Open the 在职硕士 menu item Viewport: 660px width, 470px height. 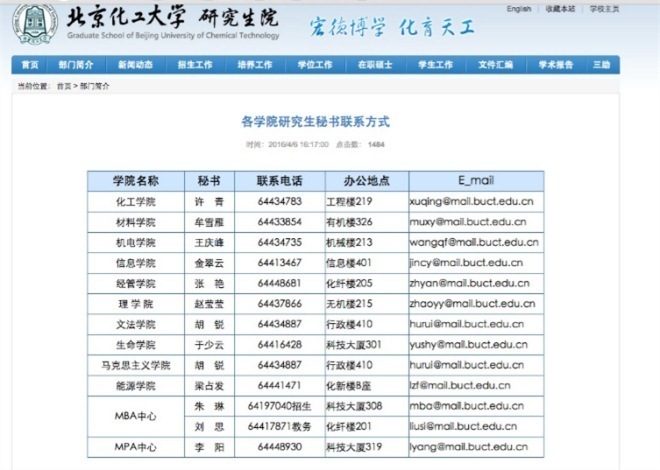pos(375,65)
